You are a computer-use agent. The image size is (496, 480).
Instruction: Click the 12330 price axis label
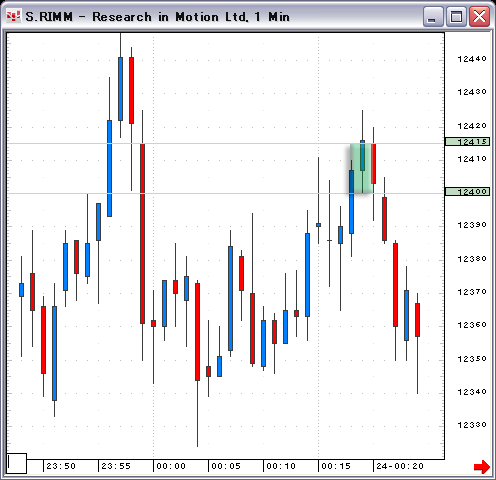point(472,425)
